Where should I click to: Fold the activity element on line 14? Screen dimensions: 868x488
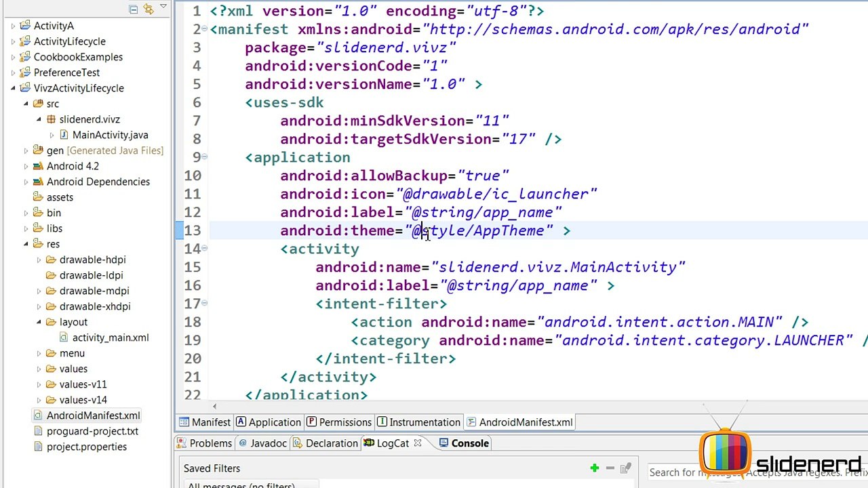tap(204, 248)
